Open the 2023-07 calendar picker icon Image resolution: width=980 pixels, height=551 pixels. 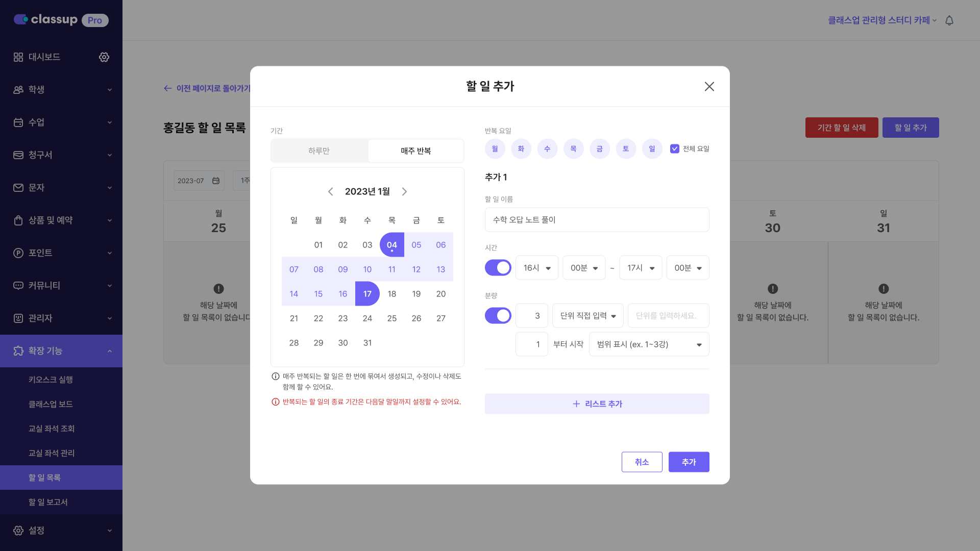[x=216, y=181]
